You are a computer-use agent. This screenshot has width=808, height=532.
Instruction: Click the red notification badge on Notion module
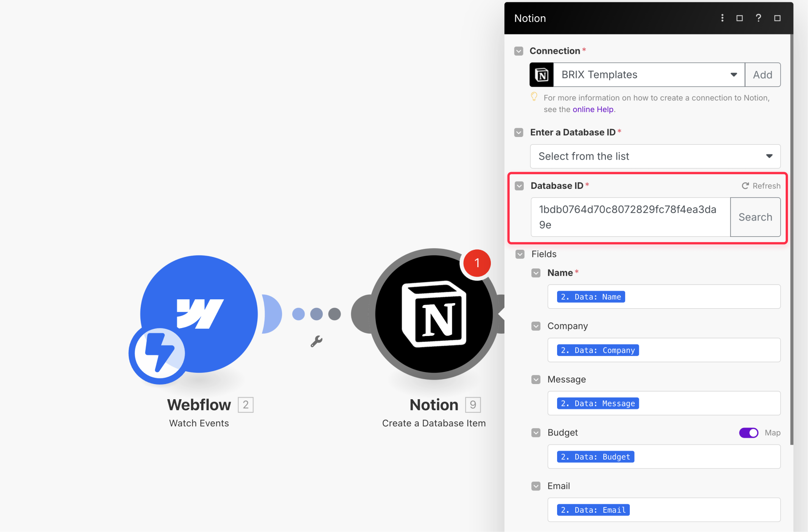click(x=477, y=263)
